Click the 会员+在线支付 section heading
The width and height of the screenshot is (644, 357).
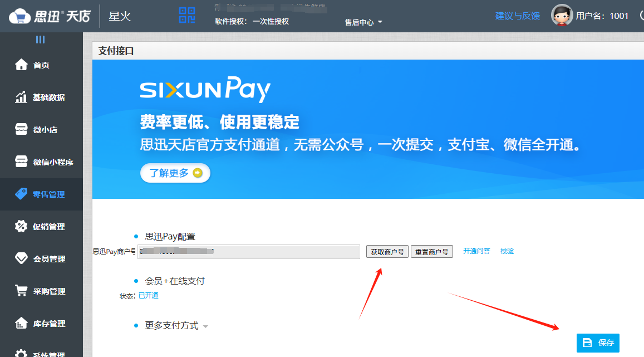[175, 281]
